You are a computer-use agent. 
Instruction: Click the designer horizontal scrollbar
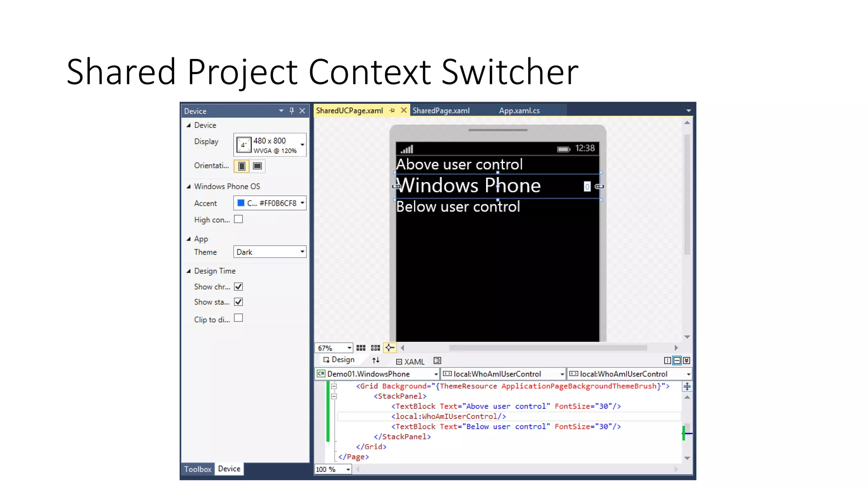point(548,348)
